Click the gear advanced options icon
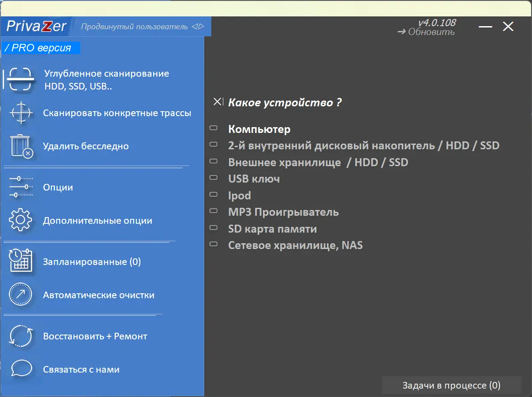This screenshot has height=397, width=532. point(21,220)
